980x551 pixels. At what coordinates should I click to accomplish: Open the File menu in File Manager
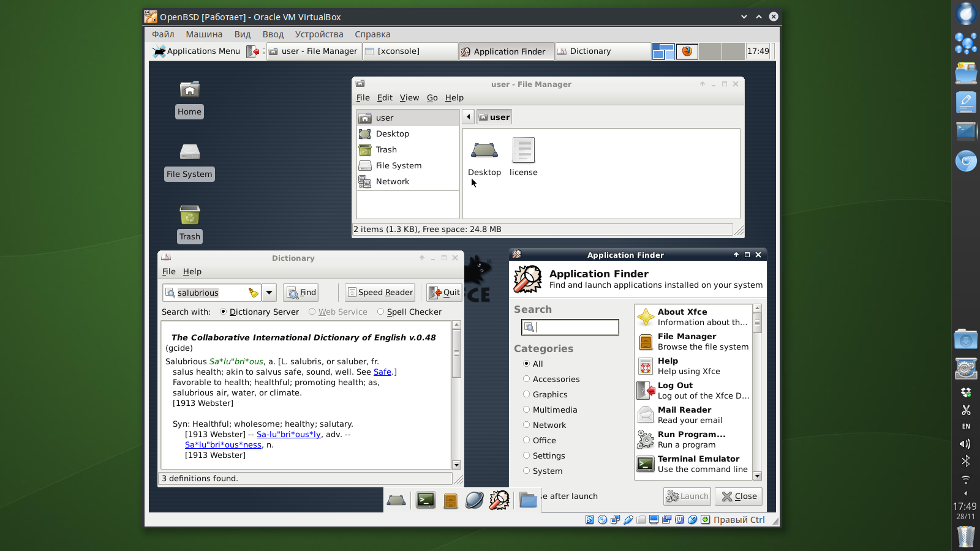363,98
